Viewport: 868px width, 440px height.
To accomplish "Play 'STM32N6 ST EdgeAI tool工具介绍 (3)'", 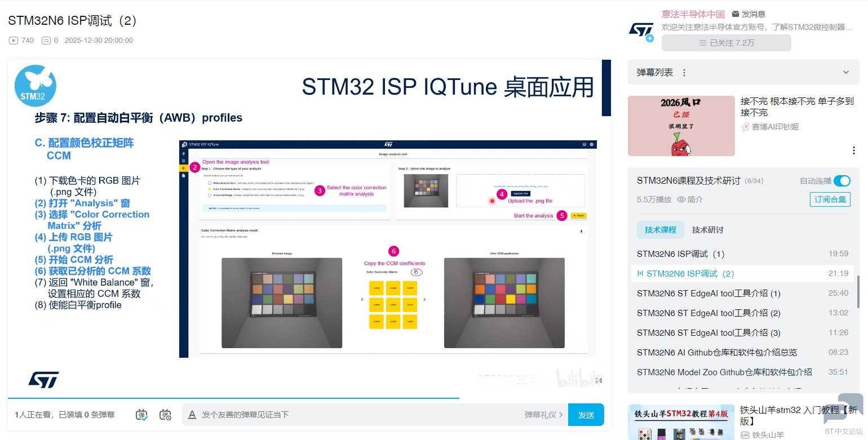I will tap(743, 332).
